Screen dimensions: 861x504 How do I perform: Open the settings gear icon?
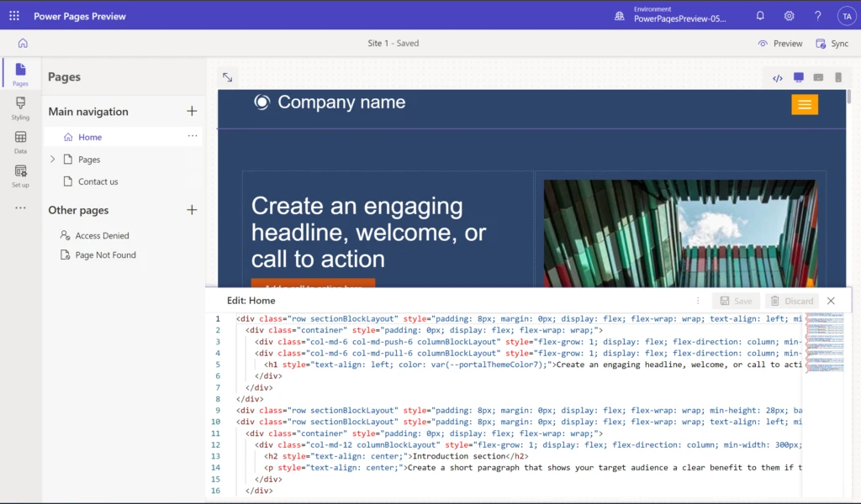(x=789, y=15)
